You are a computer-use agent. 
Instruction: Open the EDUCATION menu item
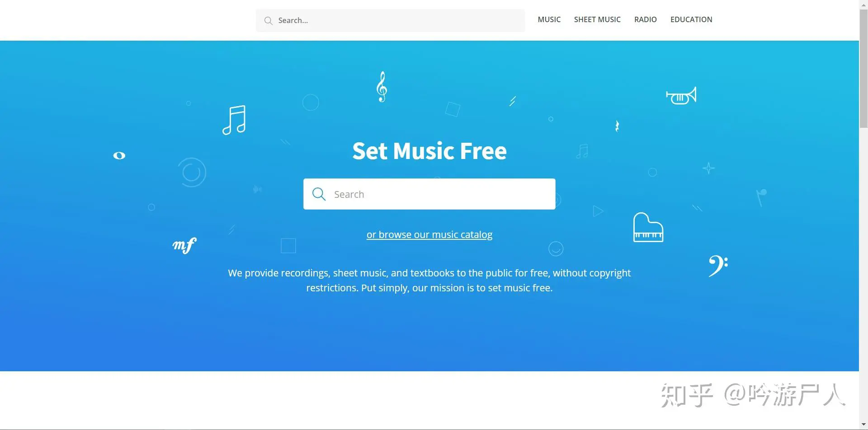(691, 19)
